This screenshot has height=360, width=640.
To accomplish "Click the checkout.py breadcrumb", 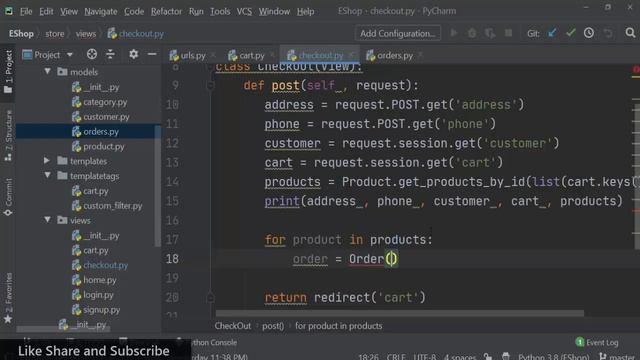I will 136,34.
